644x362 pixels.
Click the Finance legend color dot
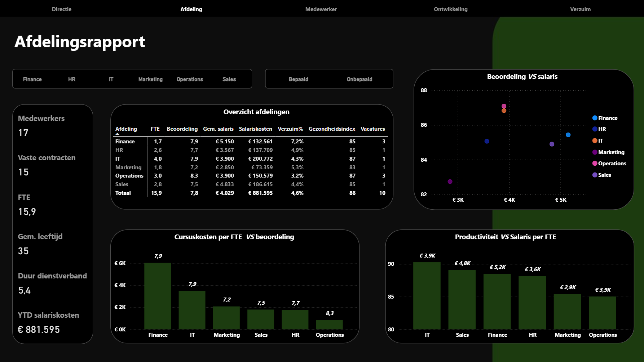[595, 118]
